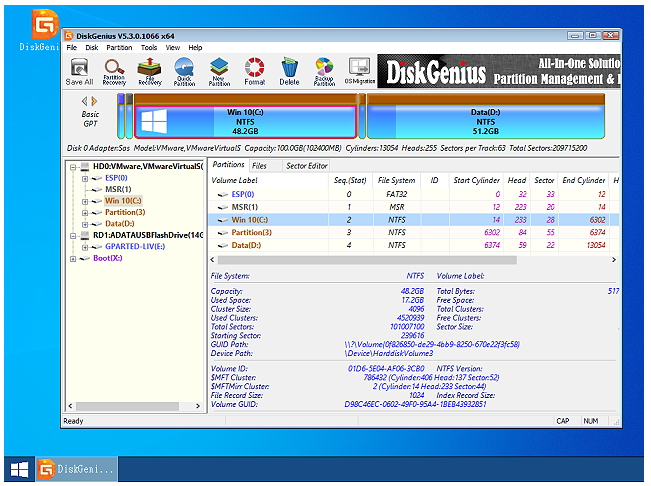The height and width of the screenshot is (486, 651).
Task: Select the small ESP block in disk map
Action: [121, 117]
